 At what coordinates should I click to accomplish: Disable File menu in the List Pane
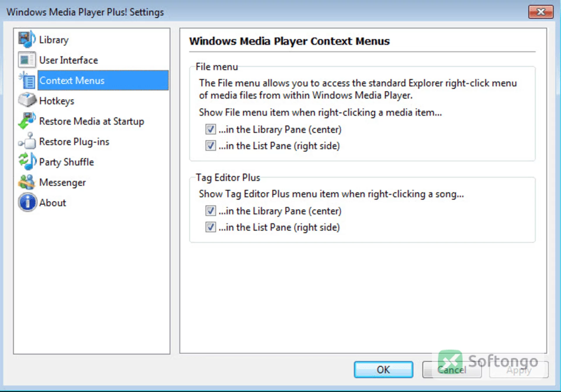point(210,145)
